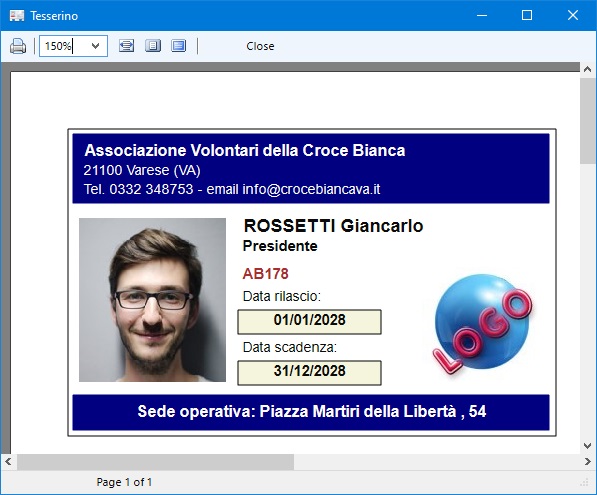The height and width of the screenshot is (495, 597).
Task: Click the blue LOGO sphere image
Action: pos(482,323)
